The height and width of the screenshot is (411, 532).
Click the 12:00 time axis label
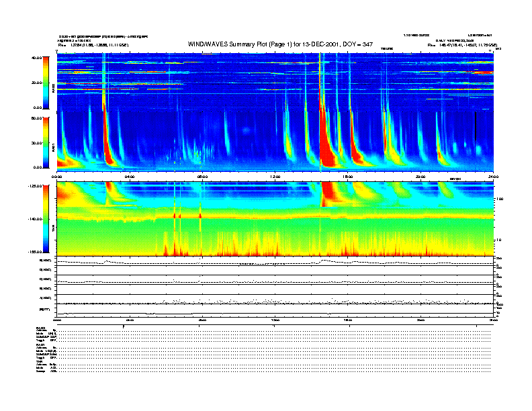[x=275, y=177]
